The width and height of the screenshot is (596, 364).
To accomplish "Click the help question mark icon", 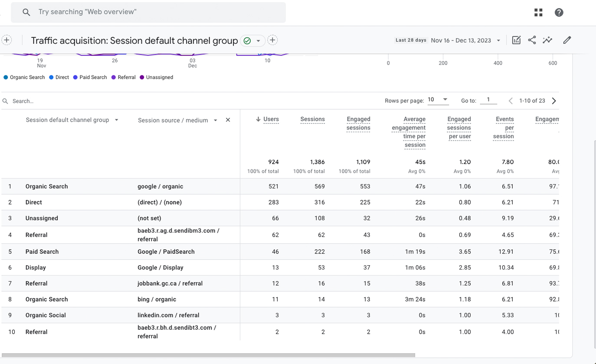I will click(x=559, y=13).
